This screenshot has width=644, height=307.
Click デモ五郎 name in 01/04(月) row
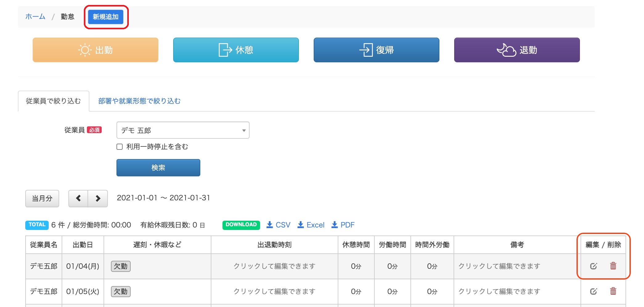click(44, 266)
